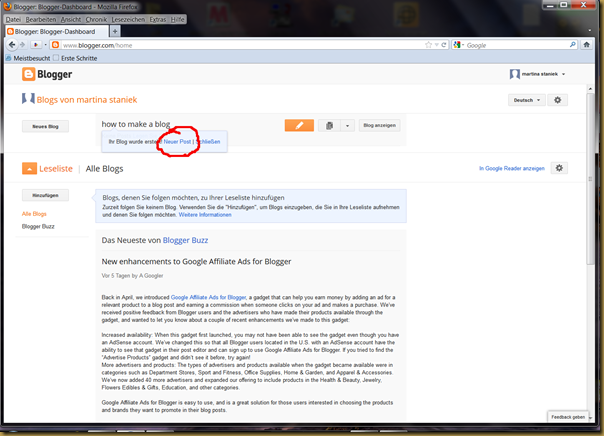Open the Chronik menu
Image resolution: width=604 pixels, height=436 pixels.
(96, 19)
